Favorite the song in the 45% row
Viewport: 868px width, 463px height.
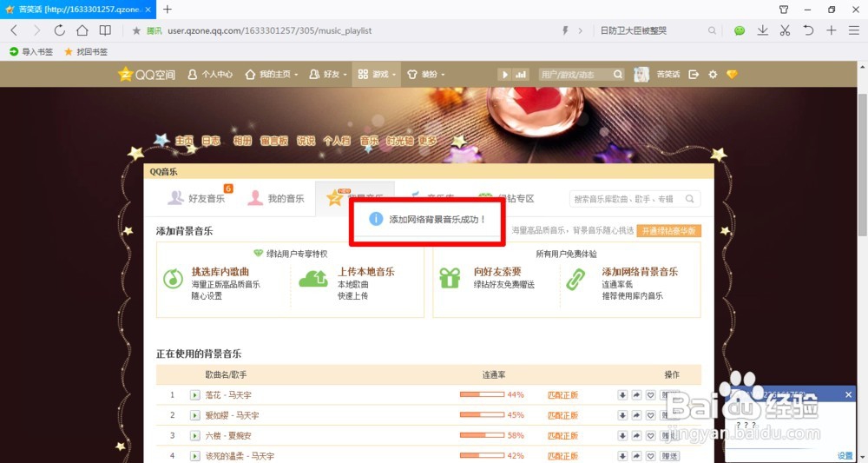[x=650, y=415]
